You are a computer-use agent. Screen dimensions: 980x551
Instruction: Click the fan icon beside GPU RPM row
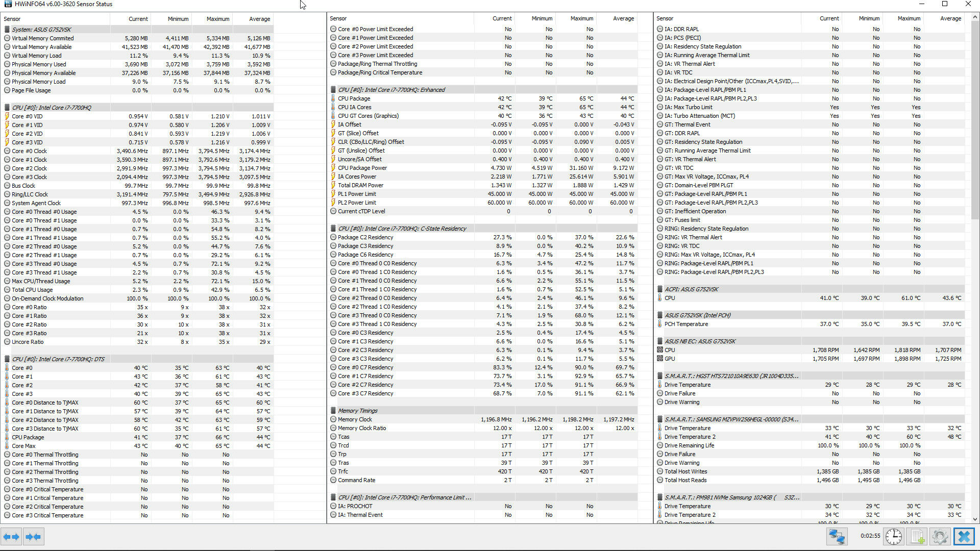tap(660, 359)
